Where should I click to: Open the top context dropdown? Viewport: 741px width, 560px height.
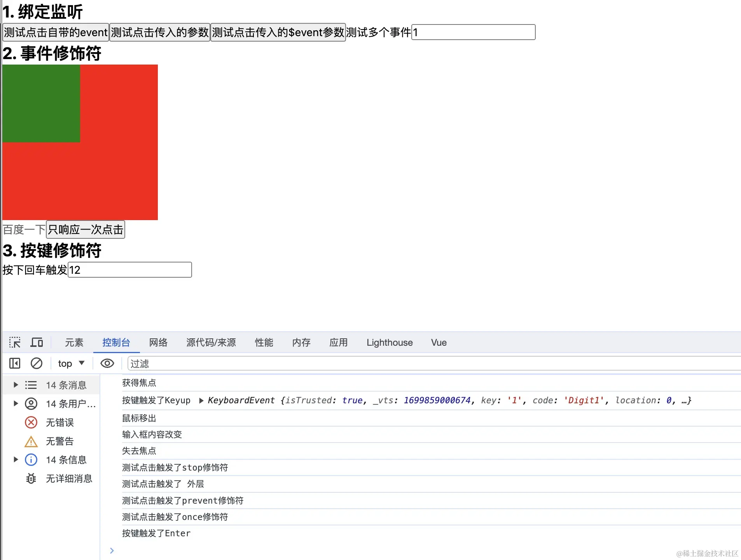click(71, 363)
